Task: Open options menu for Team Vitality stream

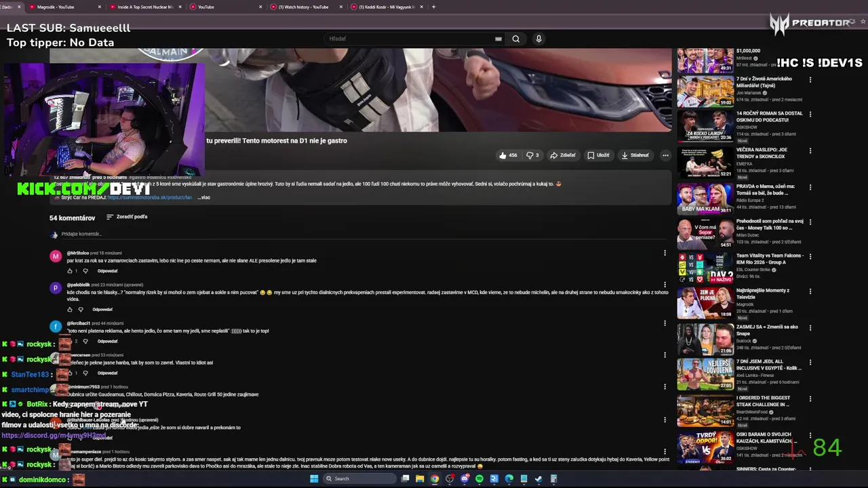Action: point(810,257)
